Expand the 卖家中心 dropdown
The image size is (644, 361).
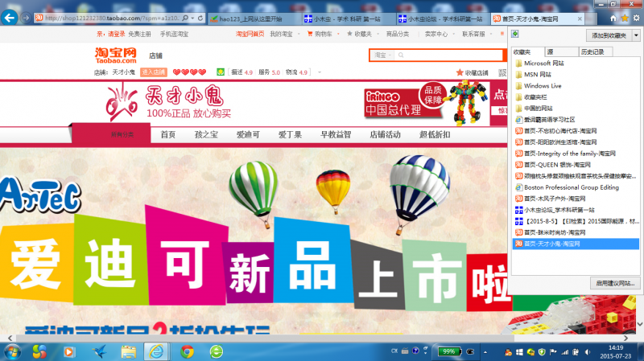[453, 34]
